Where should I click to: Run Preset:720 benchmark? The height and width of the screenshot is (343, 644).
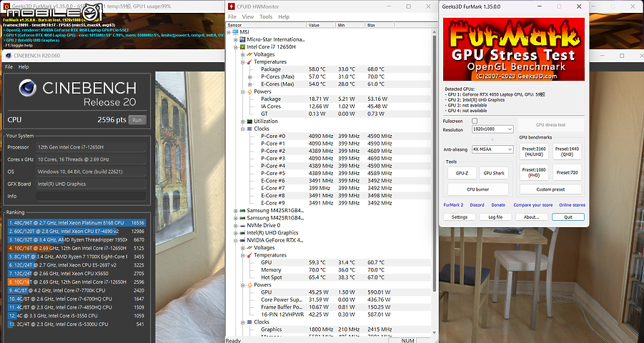pyautogui.click(x=568, y=172)
